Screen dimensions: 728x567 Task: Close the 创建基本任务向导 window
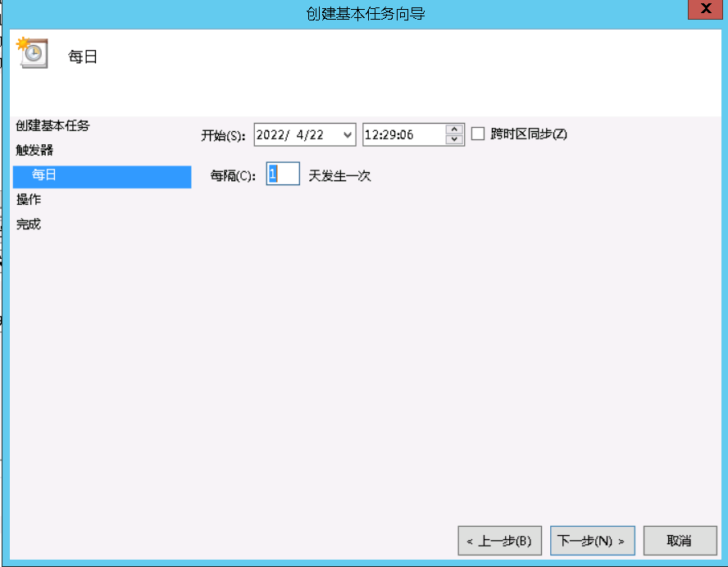point(705,9)
